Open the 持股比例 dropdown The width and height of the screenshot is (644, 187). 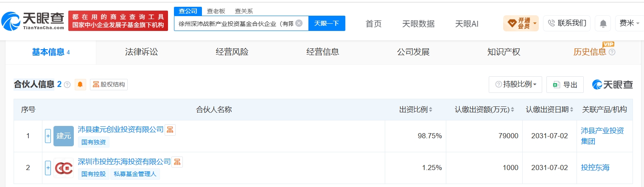point(515,84)
